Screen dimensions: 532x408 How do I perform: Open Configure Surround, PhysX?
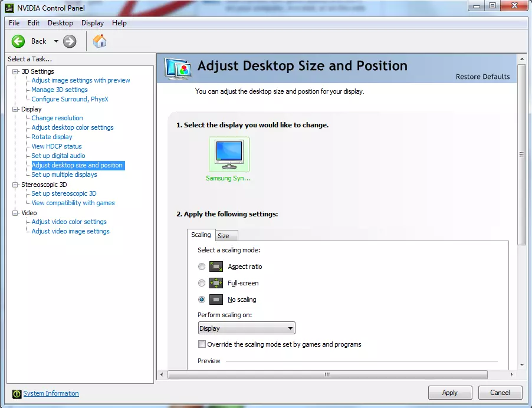click(x=70, y=100)
